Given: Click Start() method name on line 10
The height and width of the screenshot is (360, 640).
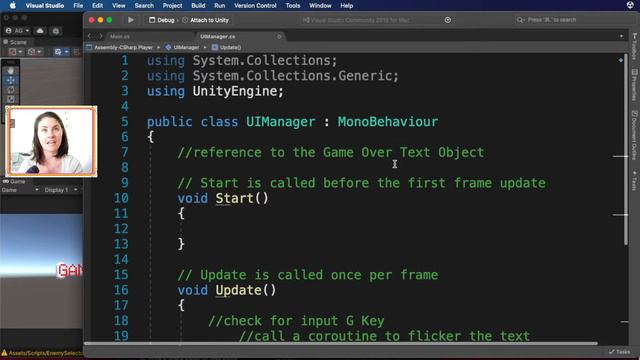Looking at the screenshot, I should (242, 198).
